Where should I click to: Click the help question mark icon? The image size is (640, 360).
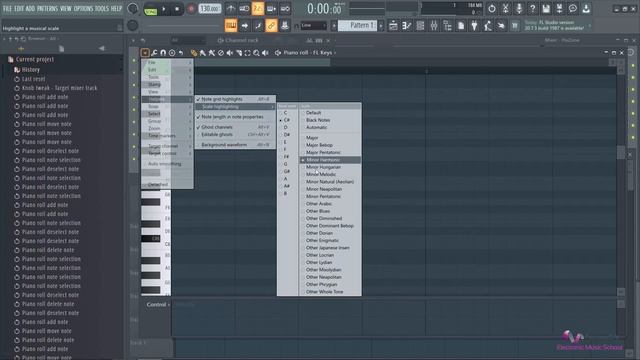pos(532,9)
